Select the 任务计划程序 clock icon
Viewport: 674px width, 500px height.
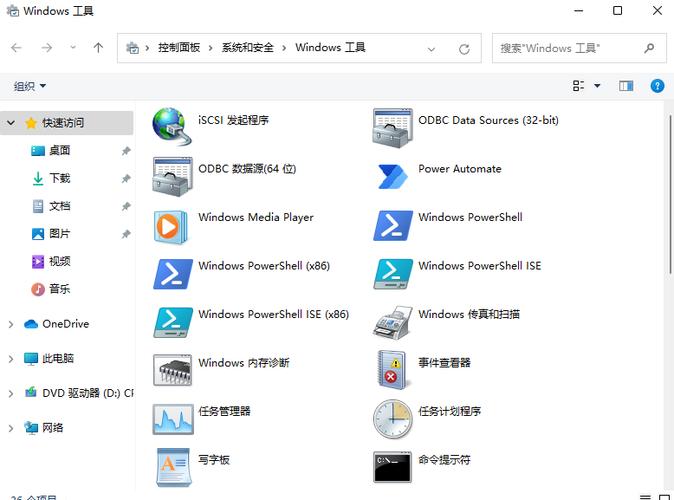click(392, 419)
